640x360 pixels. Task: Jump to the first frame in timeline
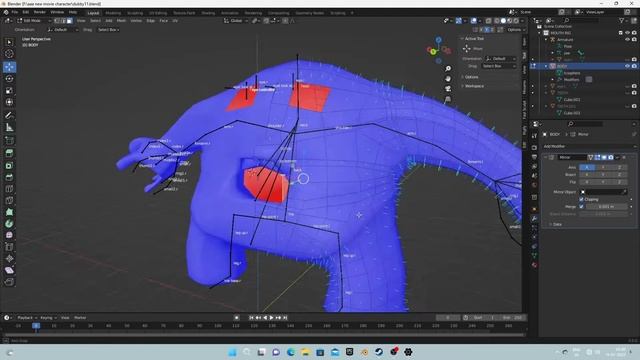[x=251, y=318]
